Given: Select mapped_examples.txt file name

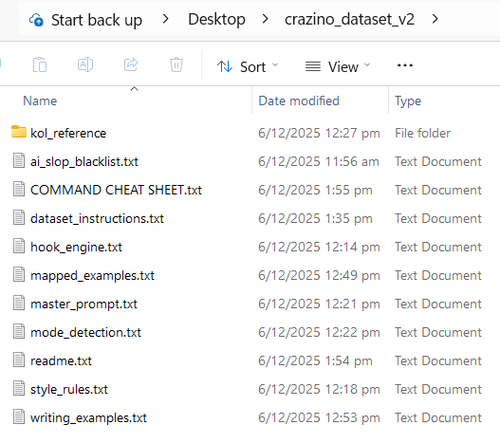Looking at the screenshot, I should [92, 276].
